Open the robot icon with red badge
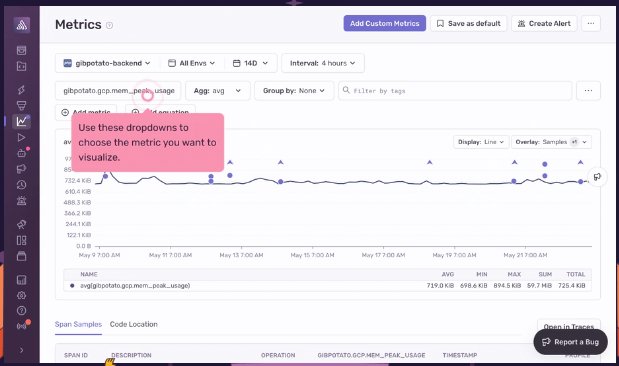Image resolution: width=619 pixels, height=366 pixels. (21, 153)
